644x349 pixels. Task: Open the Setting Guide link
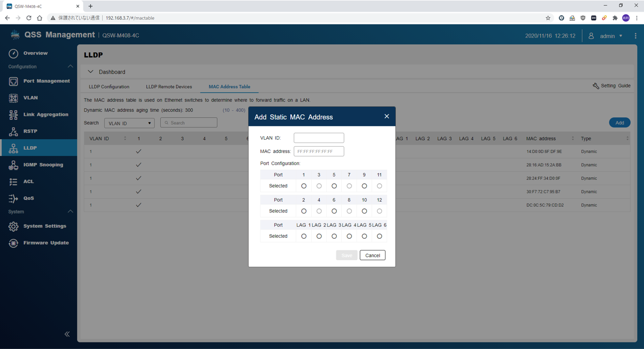[611, 86]
